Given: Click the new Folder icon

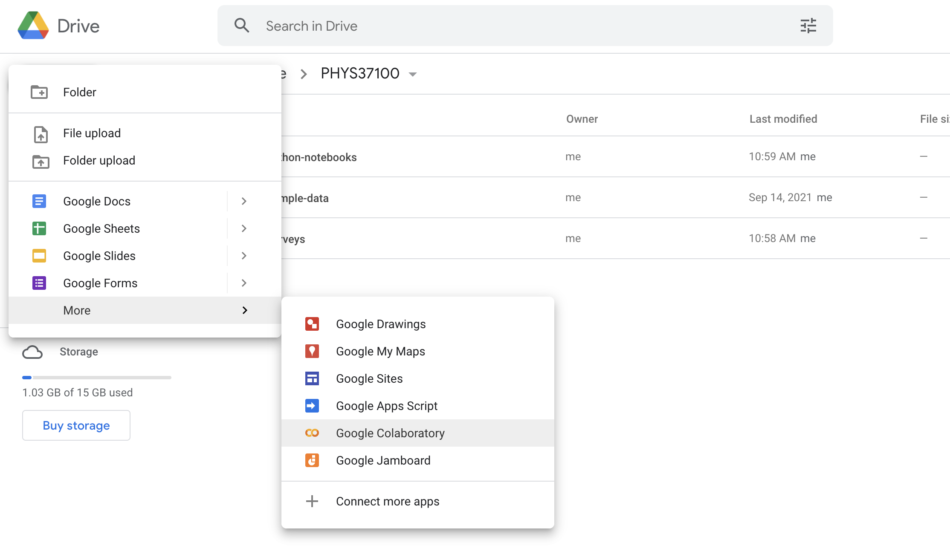Looking at the screenshot, I should pos(39,92).
